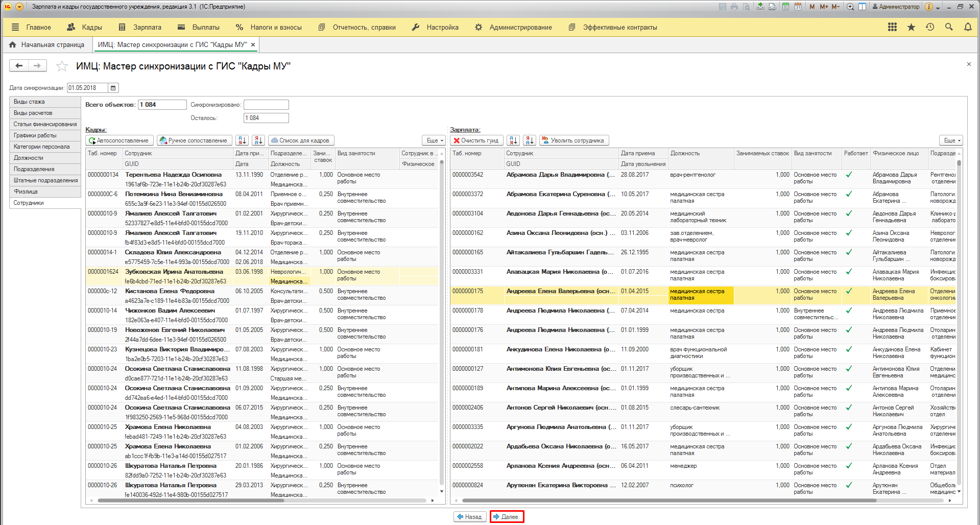This screenshot has width=980, height=525.
Task: Open the functions menu grid icon
Action: tap(892, 27)
